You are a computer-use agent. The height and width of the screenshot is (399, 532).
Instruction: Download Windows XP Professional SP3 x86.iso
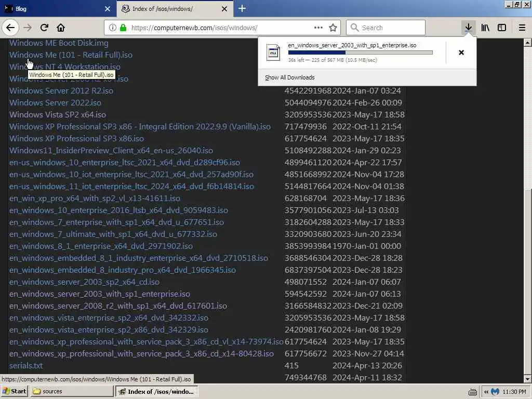tap(76, 138)
